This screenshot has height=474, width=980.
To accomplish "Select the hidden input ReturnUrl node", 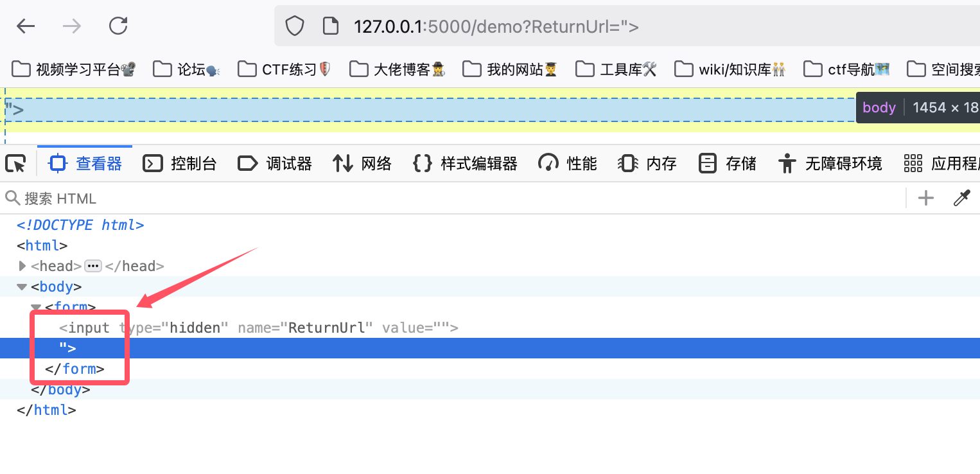I will (257, 328).
